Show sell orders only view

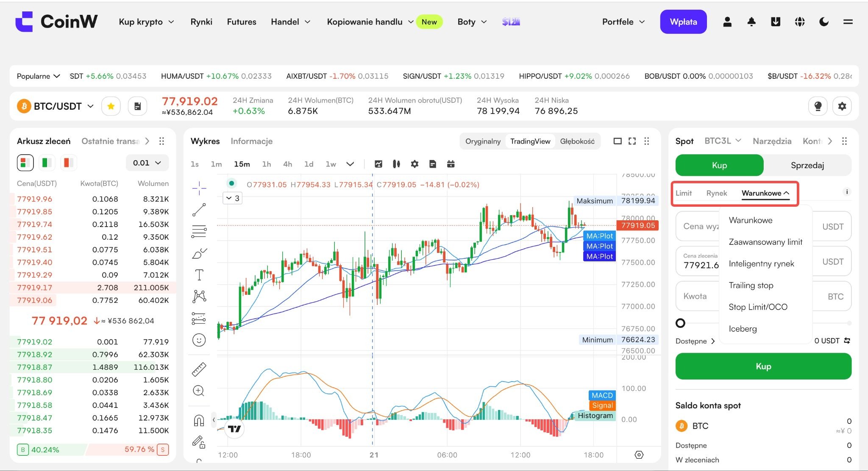click(68, 163)
